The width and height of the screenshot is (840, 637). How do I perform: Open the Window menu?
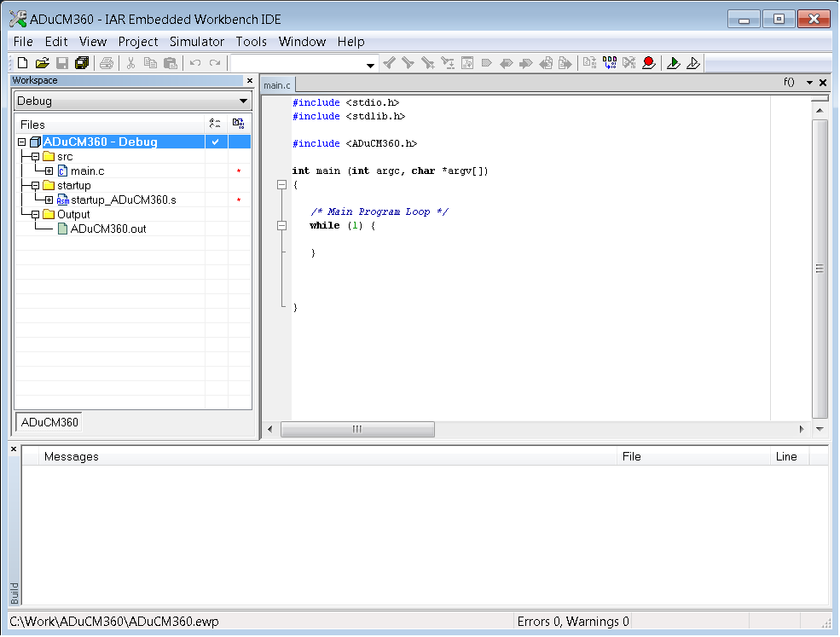[x=302, y=42]
